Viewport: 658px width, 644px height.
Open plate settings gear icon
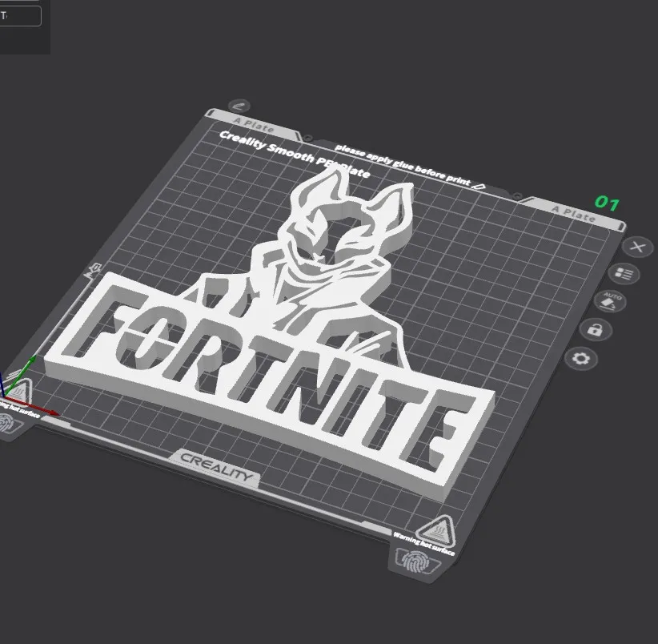pos(581,358)
